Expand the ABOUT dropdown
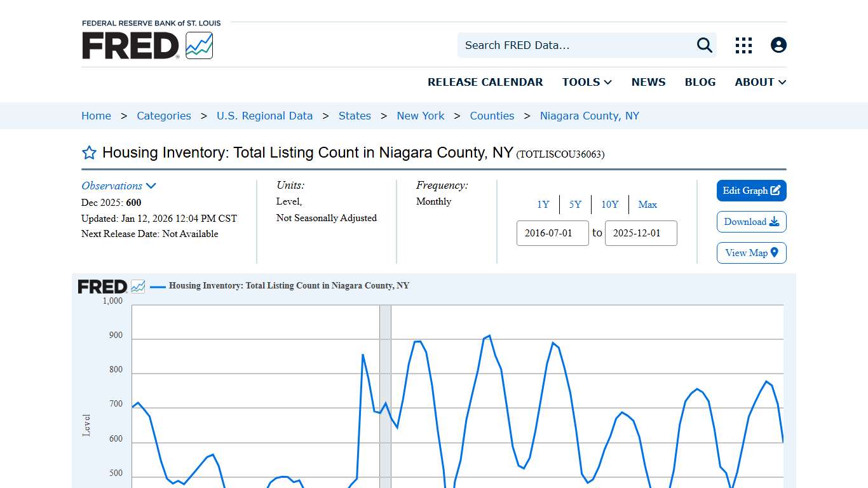Image resolution: width=868 pixels, height=488 pixels. point(760,82)
